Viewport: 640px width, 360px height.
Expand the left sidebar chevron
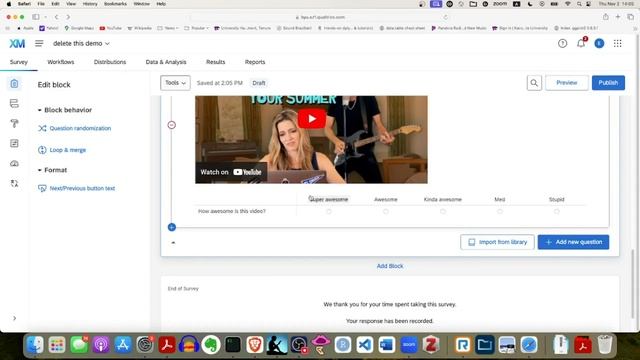[x=15, y=318]
